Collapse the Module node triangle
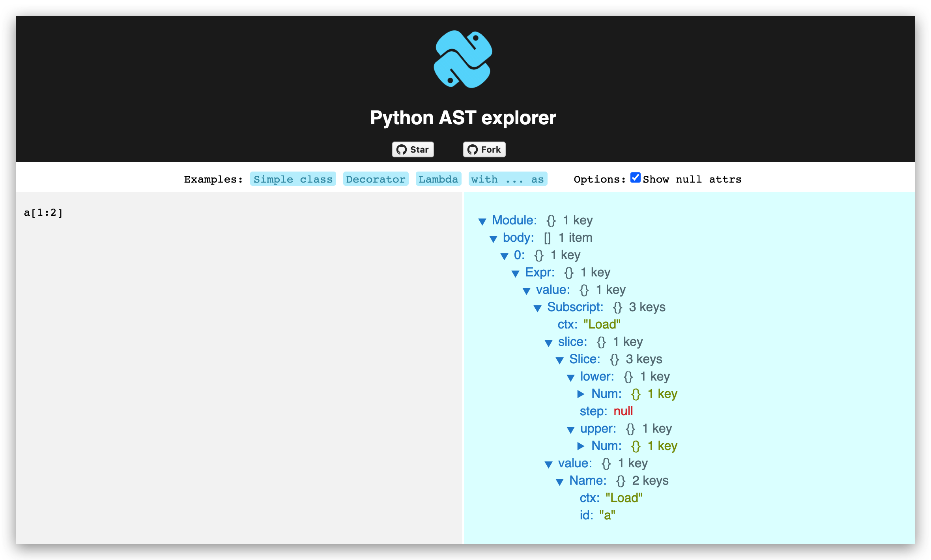Viewport: 931px width, 560px height. (482, 221)
